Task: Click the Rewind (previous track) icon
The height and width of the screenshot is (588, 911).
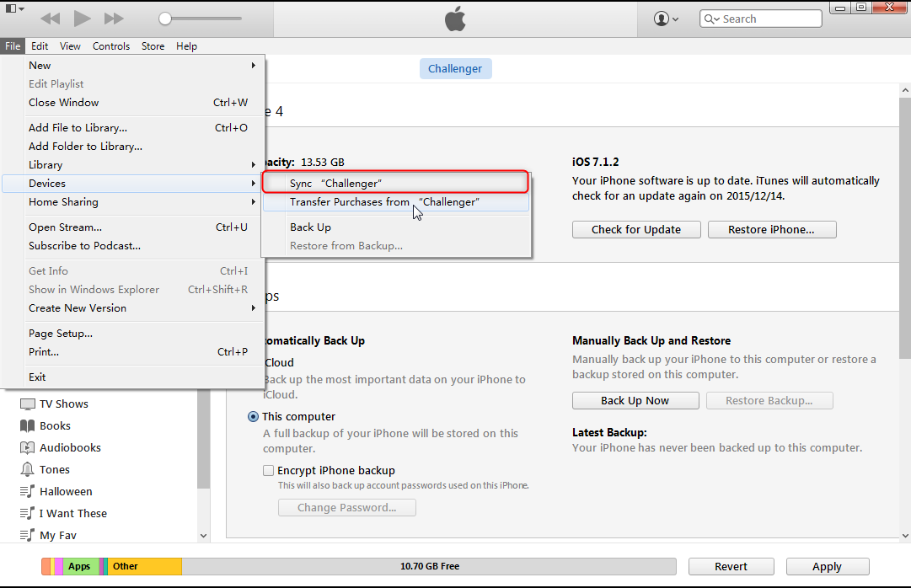Action: pyautogui.click(x=51, y=18)
